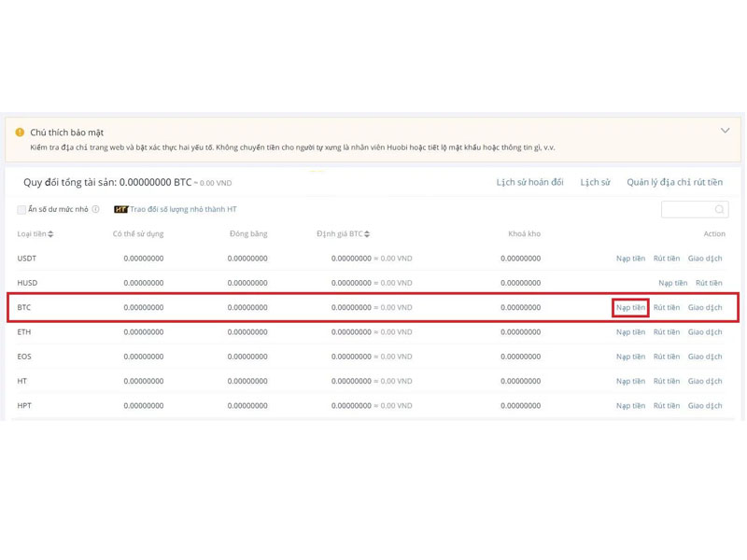This screenshot has height=560, width=747.
Task: Click the Có thể sử dụng column header
Action: (x=138, y=234)
